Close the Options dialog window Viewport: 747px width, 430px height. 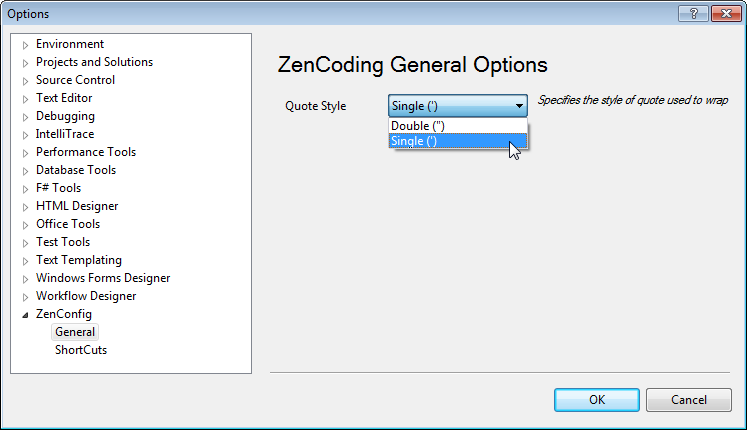tap(722, 13)
